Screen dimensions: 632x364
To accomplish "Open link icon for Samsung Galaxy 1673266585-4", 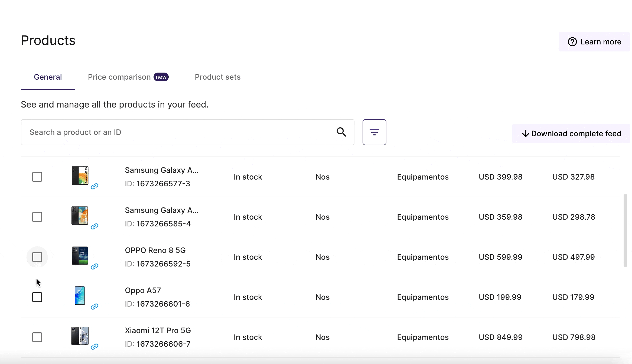I will [x=94, y=226].
